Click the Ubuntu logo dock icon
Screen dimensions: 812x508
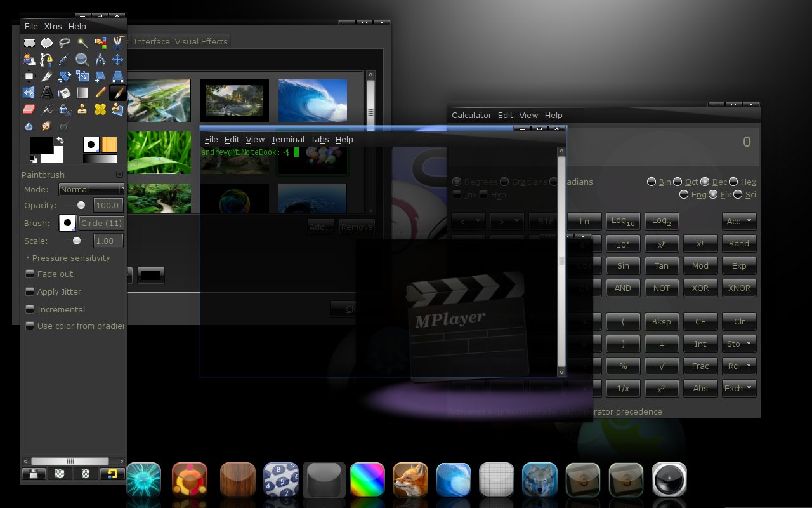point(190,479)
